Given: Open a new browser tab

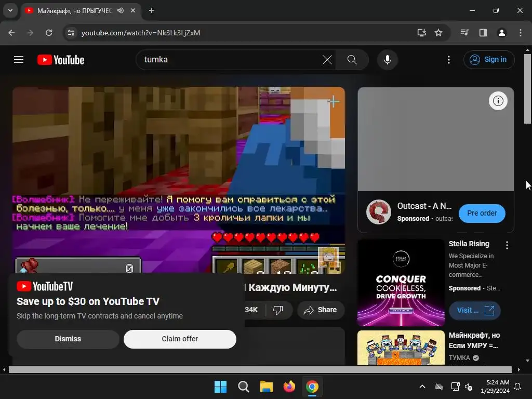Looking at the screenshot, I should (152, 10).
